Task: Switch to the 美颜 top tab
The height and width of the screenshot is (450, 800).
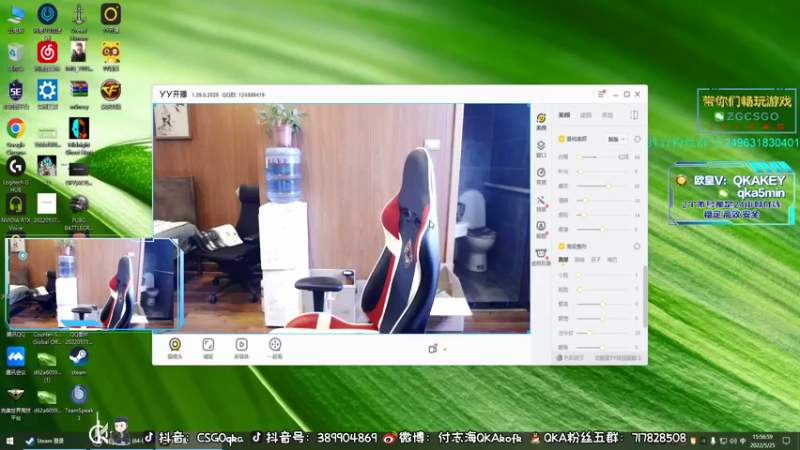Action: pos(564,115)
